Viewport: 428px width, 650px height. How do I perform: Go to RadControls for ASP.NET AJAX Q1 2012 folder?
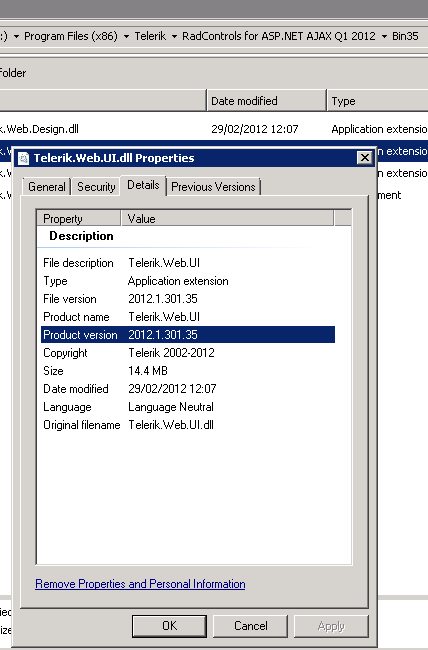[x=279, y=36]
